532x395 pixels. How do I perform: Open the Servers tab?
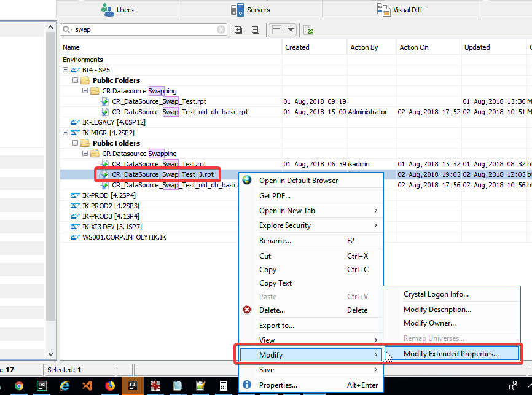251,9
